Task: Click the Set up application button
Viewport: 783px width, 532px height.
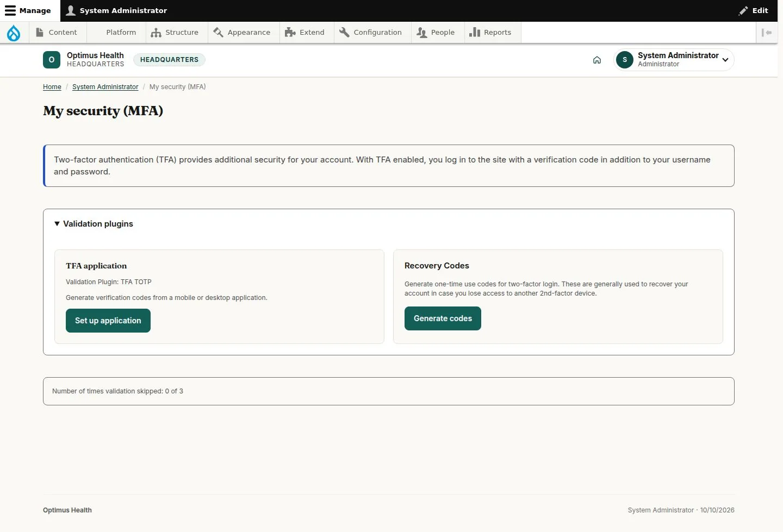Action: (108, 321)
